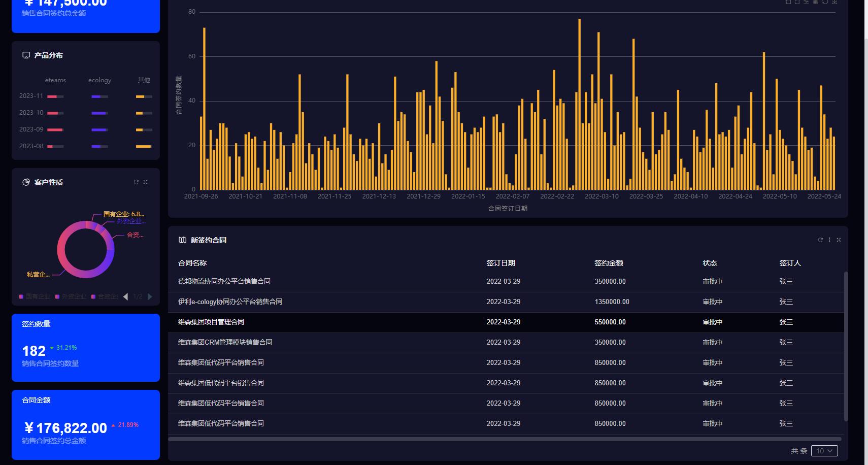Screen dimensions: 868x465
Task: Toggle the 国有企业 legend item
Action: (35, 296)
